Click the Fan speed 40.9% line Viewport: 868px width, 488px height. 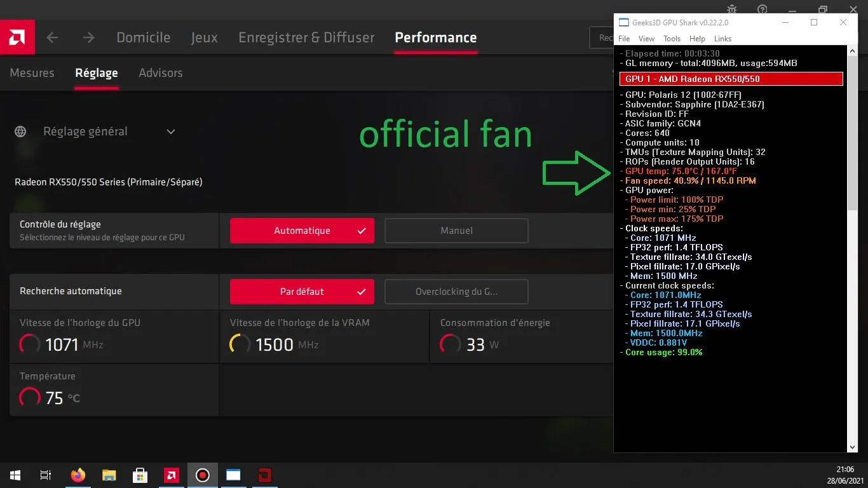point(688,180)
